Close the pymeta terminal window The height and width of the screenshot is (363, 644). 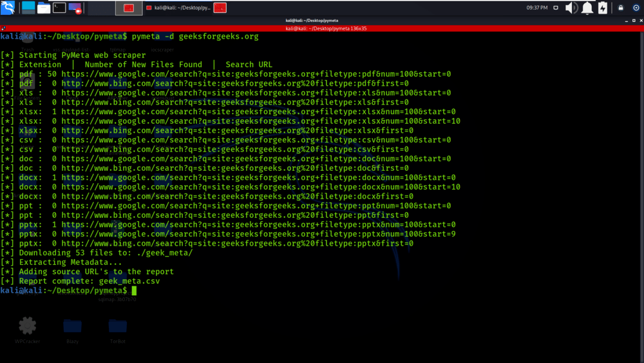[x=641, y=21]
